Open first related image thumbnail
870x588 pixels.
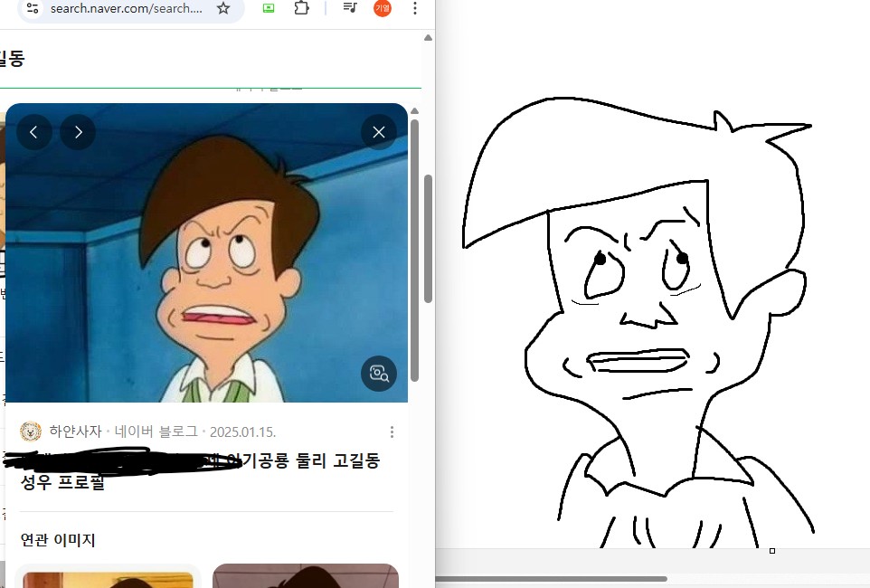pos(108,575)
